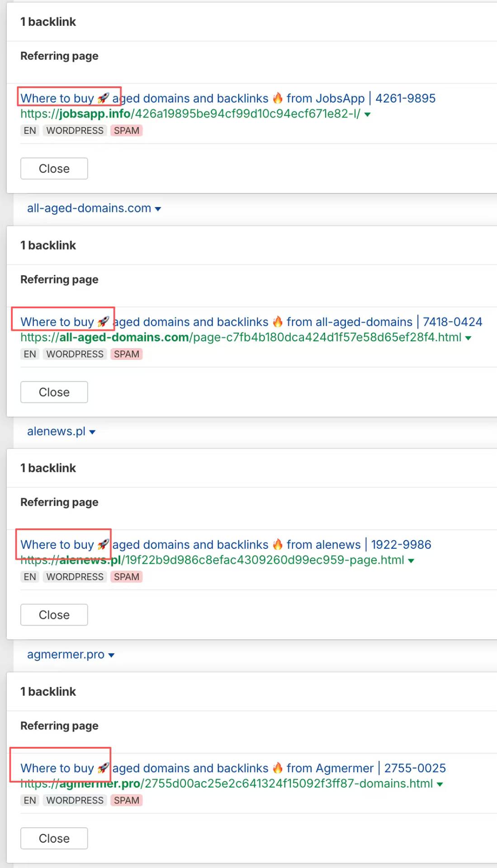The image size is (497, 868).
Task: Click rocket emoji in JobsApp page title
Action: 103,98
